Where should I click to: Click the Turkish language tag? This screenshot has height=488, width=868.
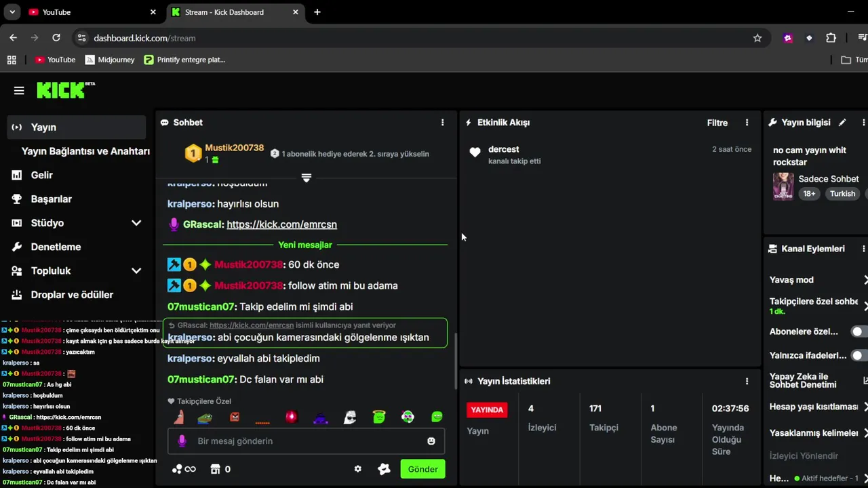pyautogui.click(x=842, y=194)
